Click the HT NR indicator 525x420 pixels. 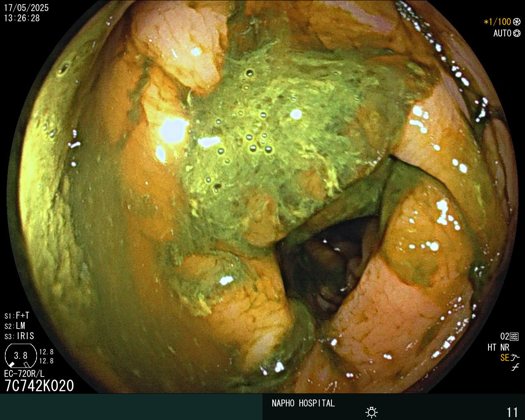point(498,347)
